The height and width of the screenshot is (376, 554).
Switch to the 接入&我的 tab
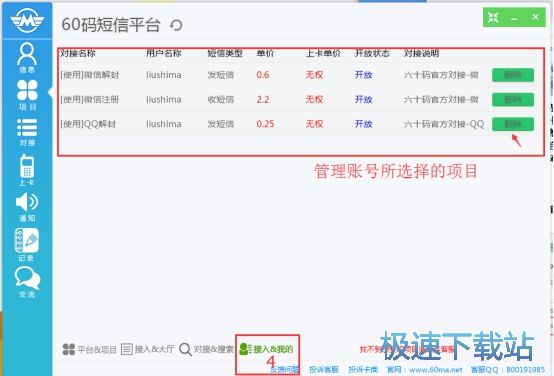tap(266, 349)
